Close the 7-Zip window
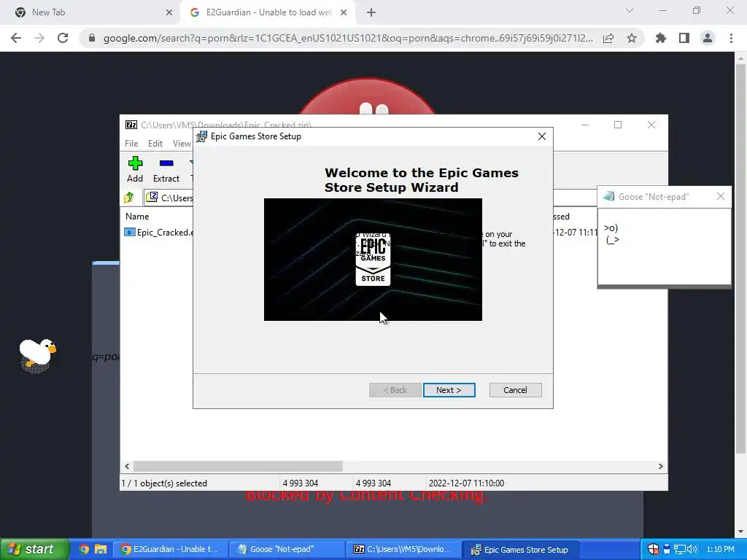 [x=651, y=125]
